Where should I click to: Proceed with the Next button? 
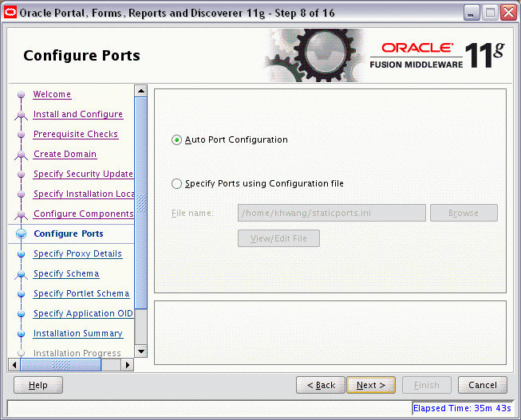coord(371,385)
